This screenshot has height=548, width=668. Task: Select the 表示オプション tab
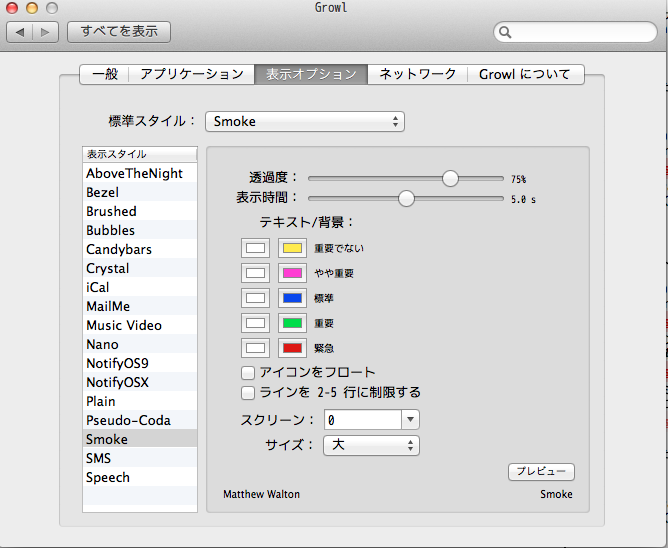(x=311, y=74)
